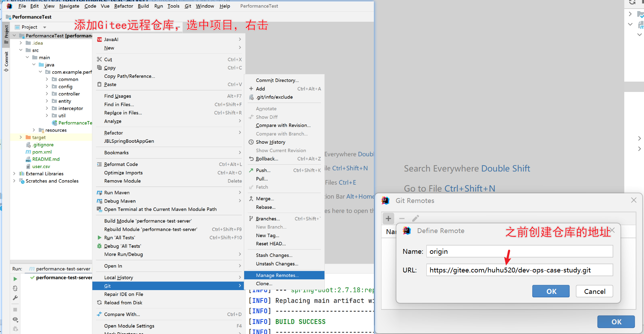Click the Open Terminal icon for Maven module
The image size is (644, 334).
point(99,209)
